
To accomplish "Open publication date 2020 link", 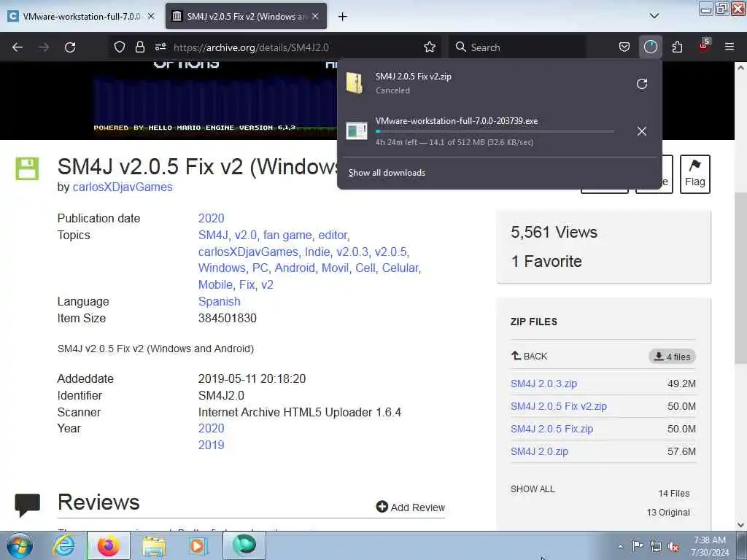I will (x=211, y=218).
